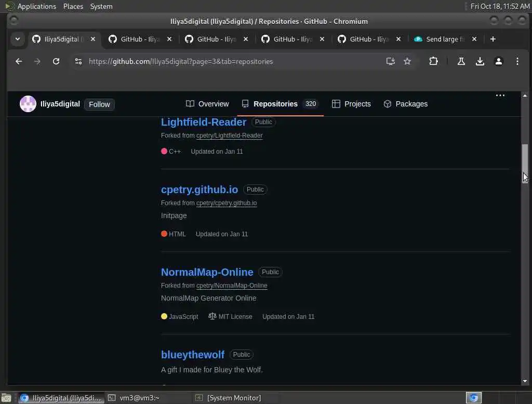
Task: Click the Chromium workspace icon in bottom panel
Action: (474, 398)
